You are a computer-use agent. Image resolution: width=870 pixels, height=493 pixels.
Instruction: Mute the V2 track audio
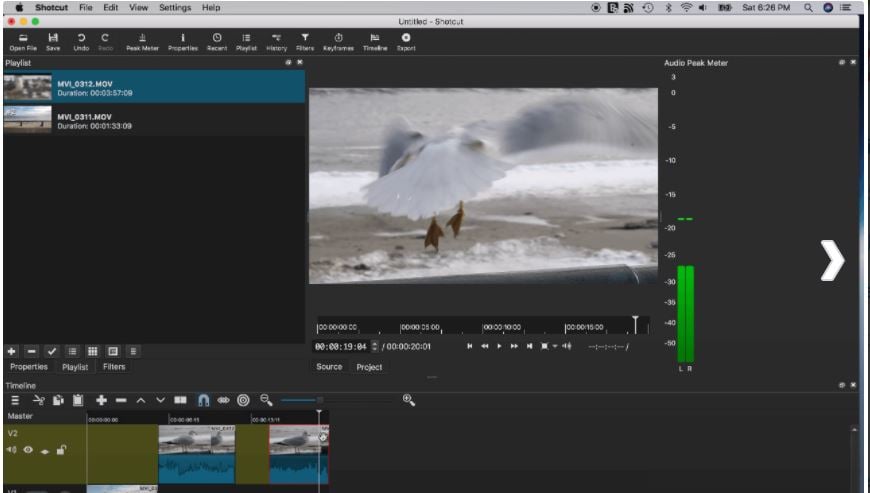point(12,450)
